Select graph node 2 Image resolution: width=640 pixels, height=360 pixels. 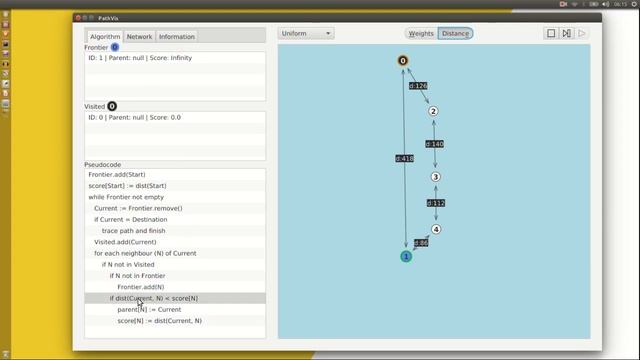433,111
